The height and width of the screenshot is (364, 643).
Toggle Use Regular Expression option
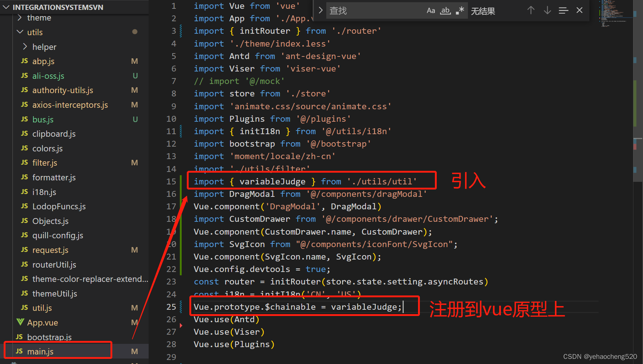click(460, 11)
